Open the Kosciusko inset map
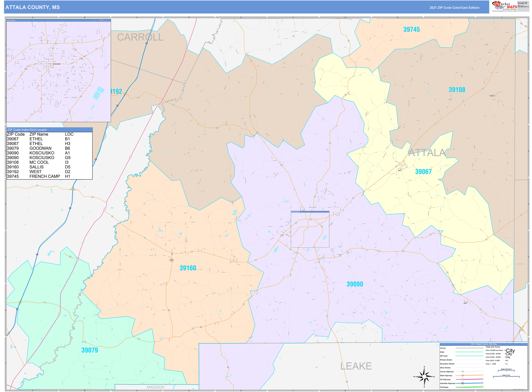Viewport: 532px width, 392px height. pyautogui.click(x=59, y=70)
